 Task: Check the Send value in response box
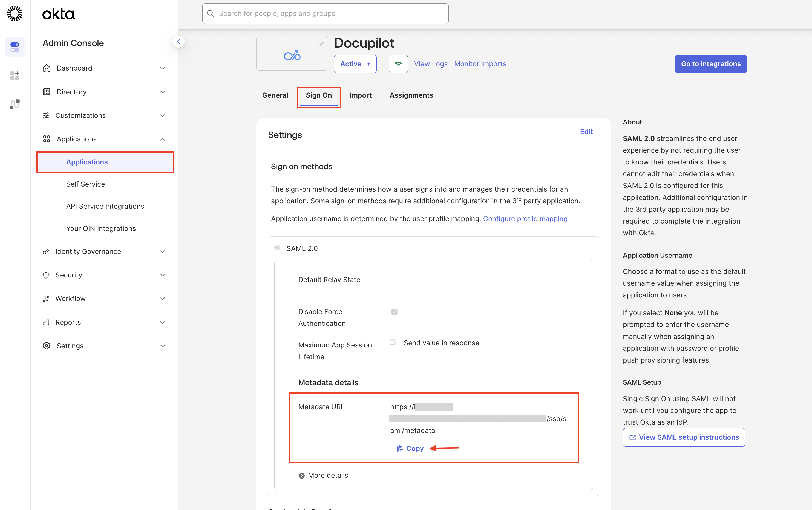coord(393,342)
